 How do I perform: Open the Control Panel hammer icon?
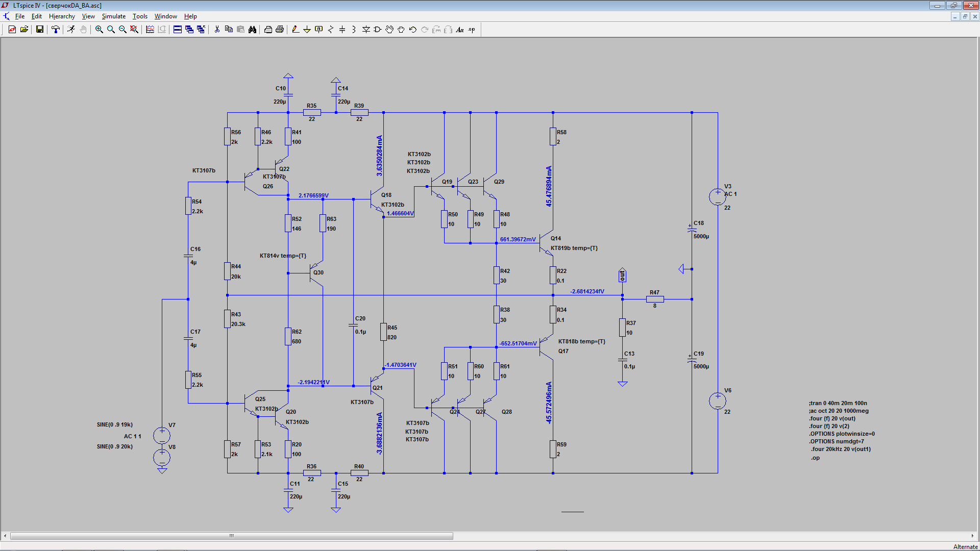(x=56, y=30)
